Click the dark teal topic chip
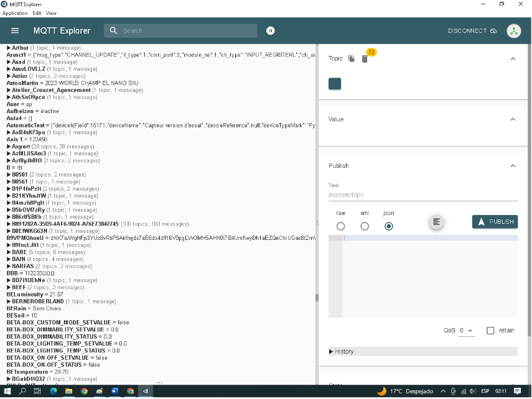The image size is (532, 399). (335, 84)
